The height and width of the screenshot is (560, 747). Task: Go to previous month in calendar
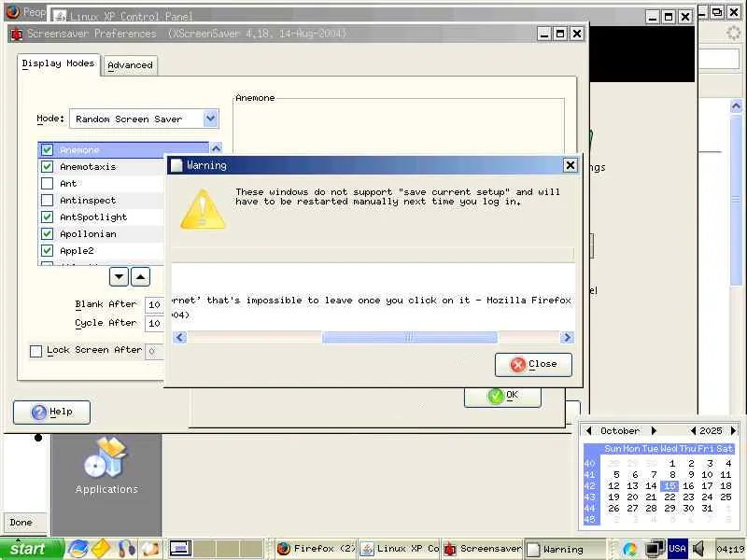(589, 430)
